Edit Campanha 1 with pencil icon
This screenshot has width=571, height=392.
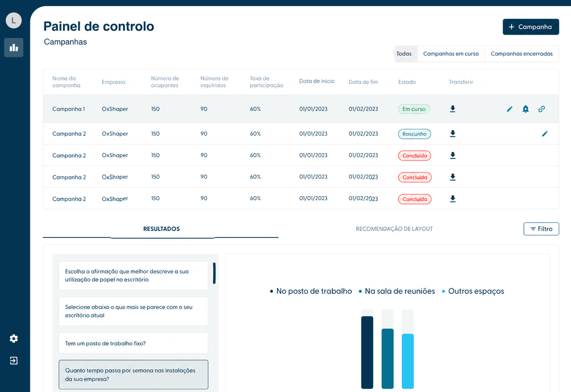tap(510, 109)
